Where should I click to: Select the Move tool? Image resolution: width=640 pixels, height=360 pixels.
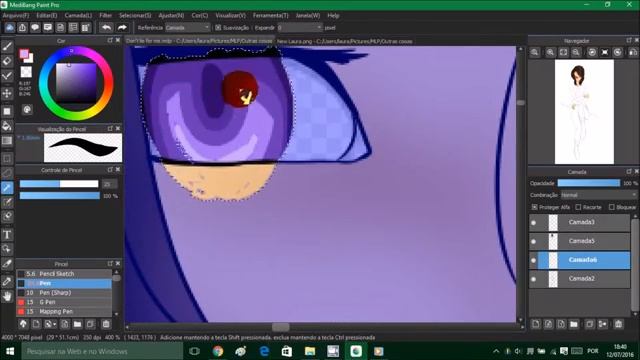tap(7, 93)
